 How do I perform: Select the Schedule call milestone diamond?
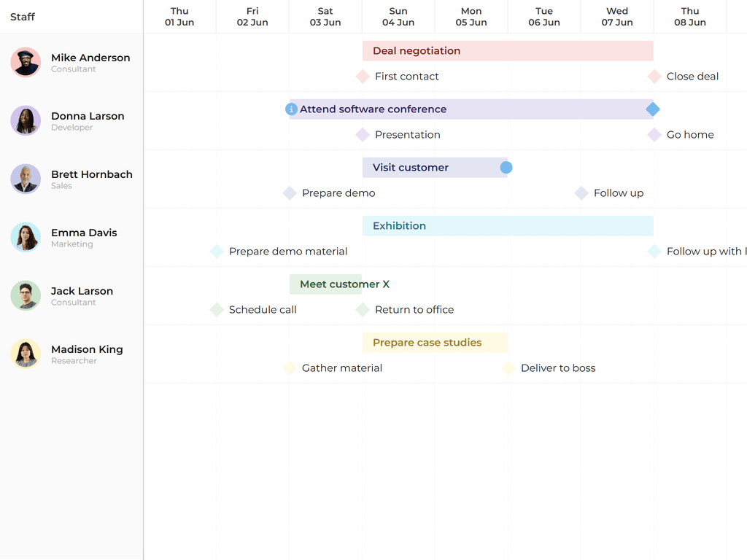tap(217, 310)
